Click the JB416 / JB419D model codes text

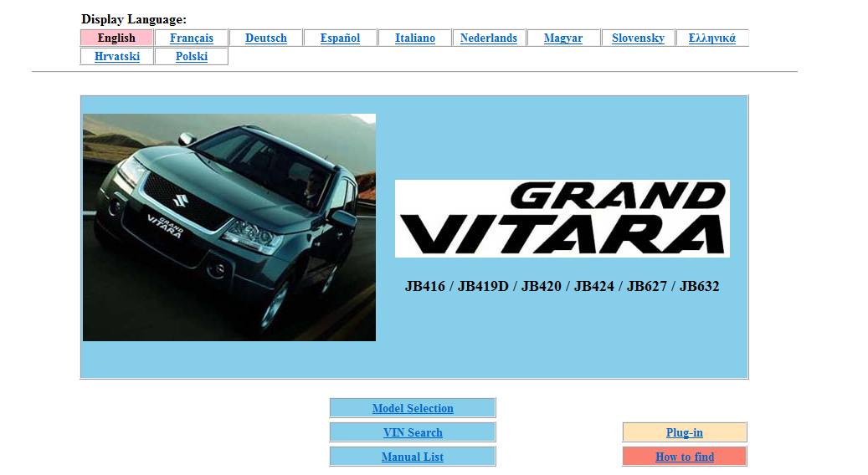click(562, 287)
